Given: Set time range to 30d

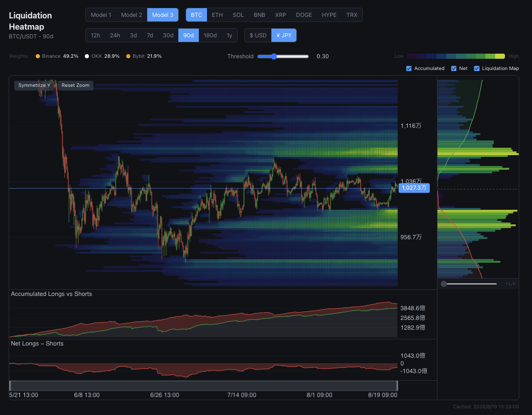Looking at the screenshot, I should click(x=168, y=35).
